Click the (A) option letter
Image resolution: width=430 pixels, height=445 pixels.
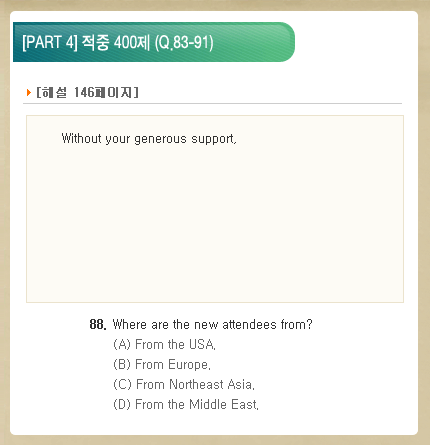point(122,344)
